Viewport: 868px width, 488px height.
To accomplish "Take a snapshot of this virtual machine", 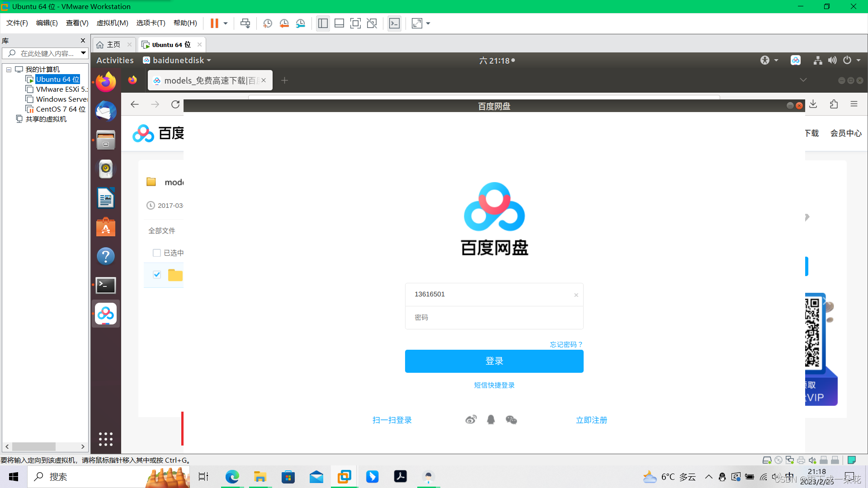I will point(268,23).
